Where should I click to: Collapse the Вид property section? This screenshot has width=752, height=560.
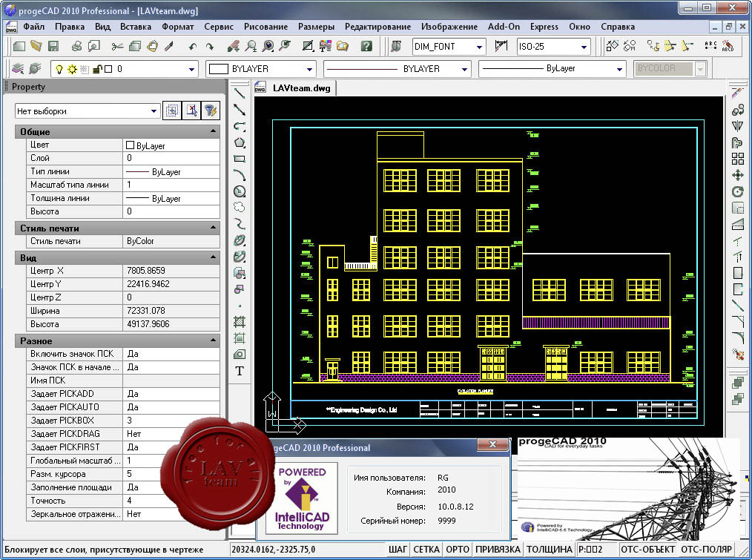click(214, 257)
